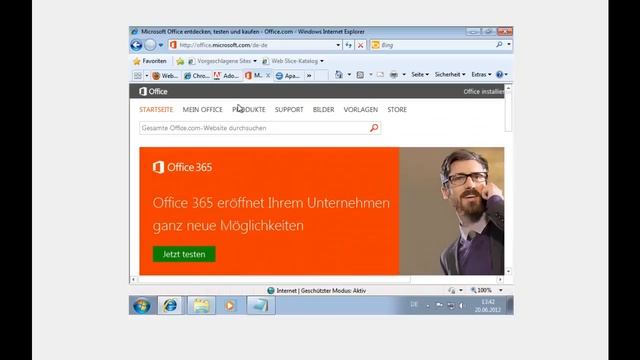Click the Refresh page icon
Screen dimensions: 640x360
tap(349, 45)
